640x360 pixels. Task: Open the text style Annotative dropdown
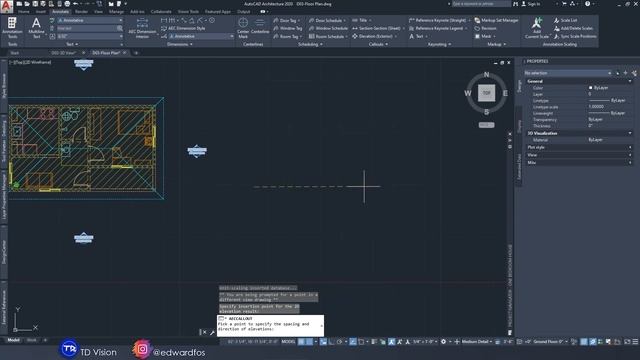tap(90, 20)
